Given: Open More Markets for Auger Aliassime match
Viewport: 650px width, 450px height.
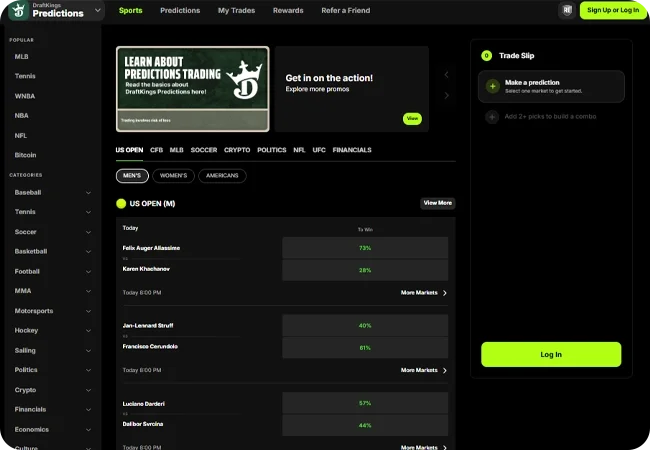Looking at the screenshot, I should [424, 293].
